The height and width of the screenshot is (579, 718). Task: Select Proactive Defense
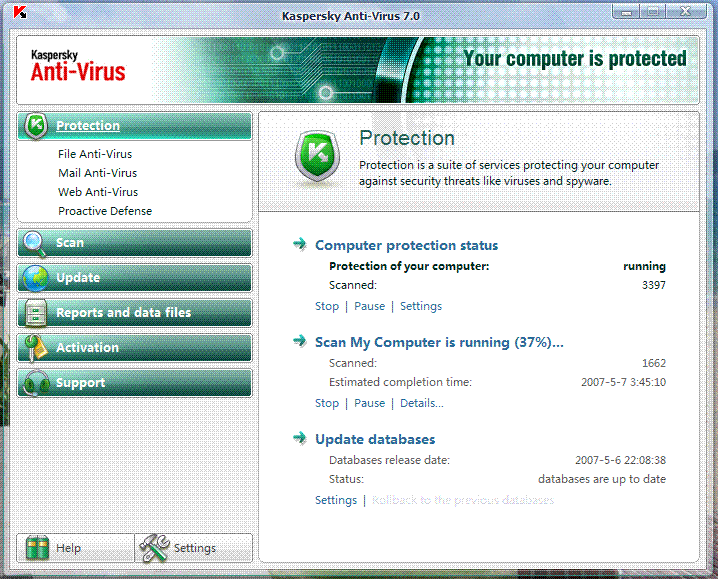point(105,211)
